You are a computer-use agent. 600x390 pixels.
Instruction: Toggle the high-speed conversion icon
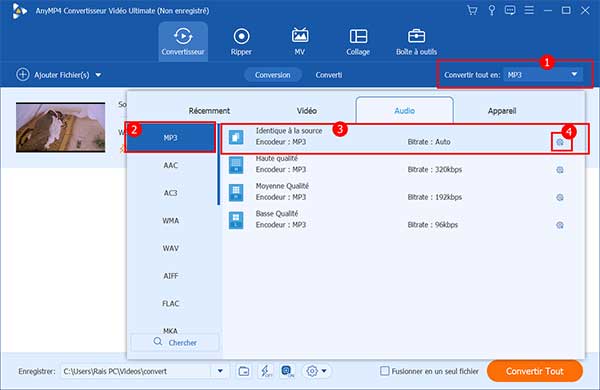click(x=287, y=371)
